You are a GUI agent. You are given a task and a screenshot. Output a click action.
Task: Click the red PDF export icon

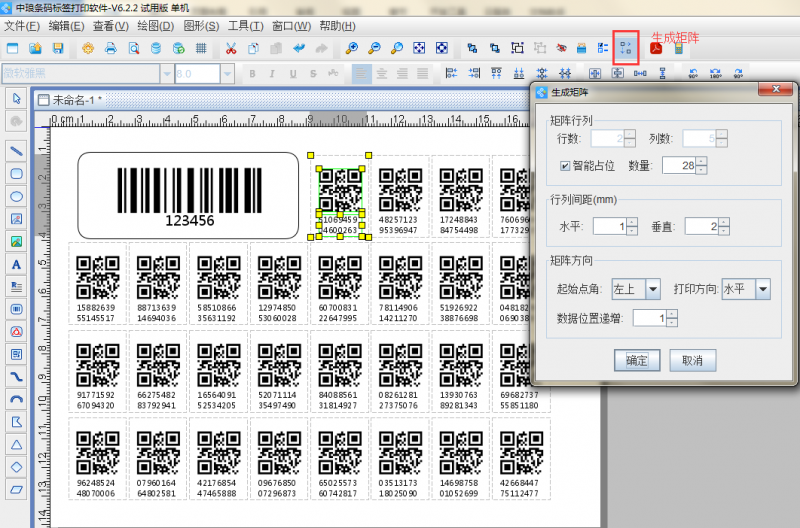pos(657,48)
